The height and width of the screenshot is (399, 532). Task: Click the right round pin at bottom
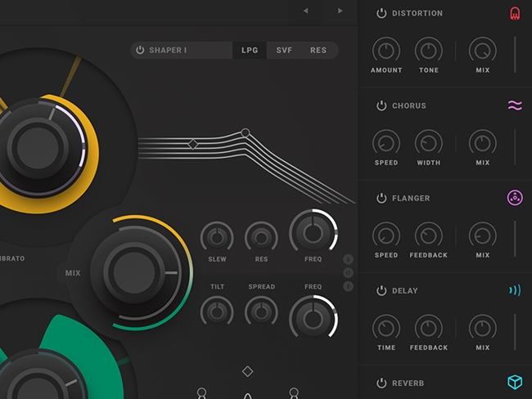[294, 393]
